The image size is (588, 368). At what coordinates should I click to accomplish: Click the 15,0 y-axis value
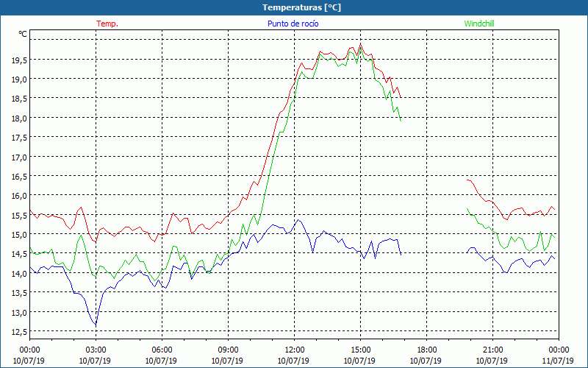pyautogui.click(x=19, y=235)
